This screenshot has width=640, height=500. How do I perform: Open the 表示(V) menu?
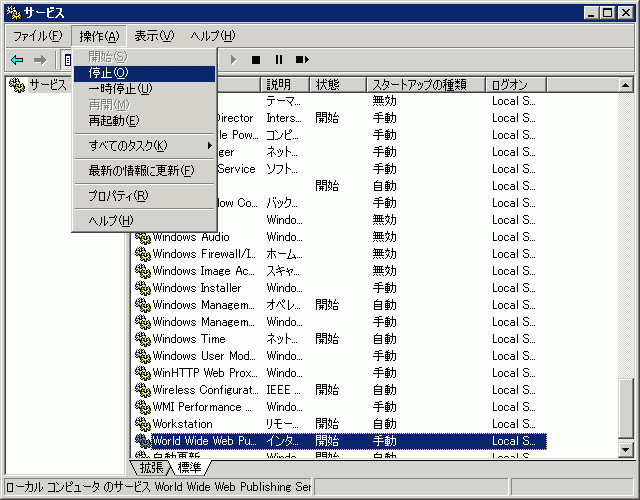point(154,36)
